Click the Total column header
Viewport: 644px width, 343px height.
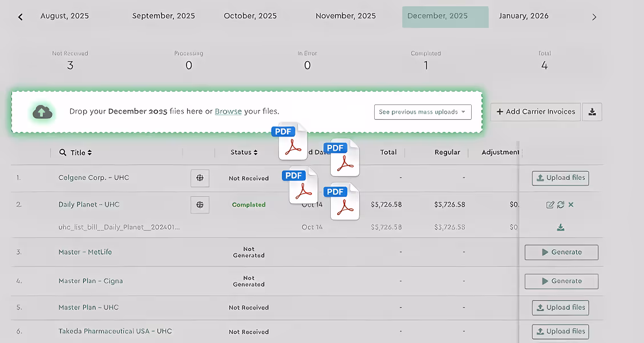388,152
